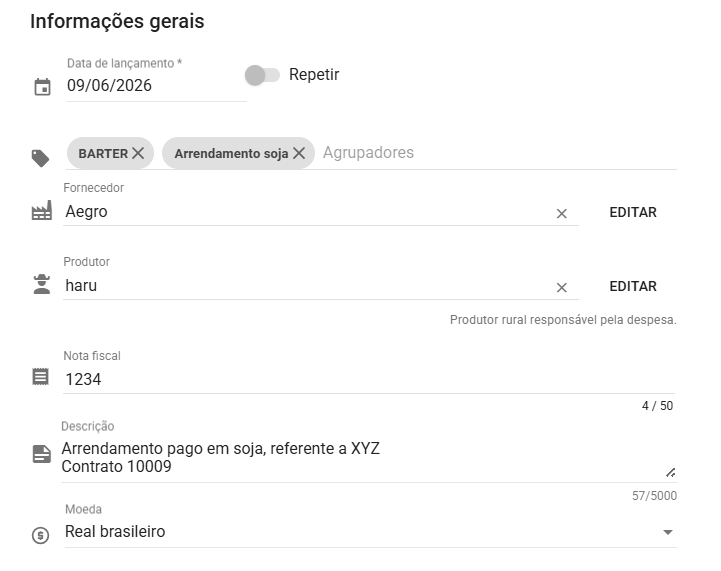Open the Real brasileiro currency selector
Screen dimensions: 721x571
pyautogui.click(x=371, y=532)
